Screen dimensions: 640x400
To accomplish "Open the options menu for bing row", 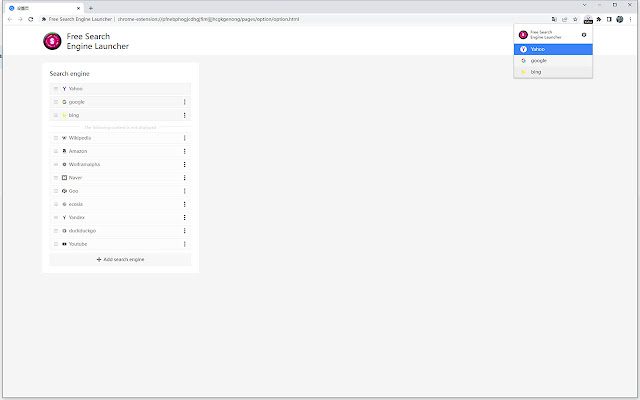I will (x=184, y=116).
